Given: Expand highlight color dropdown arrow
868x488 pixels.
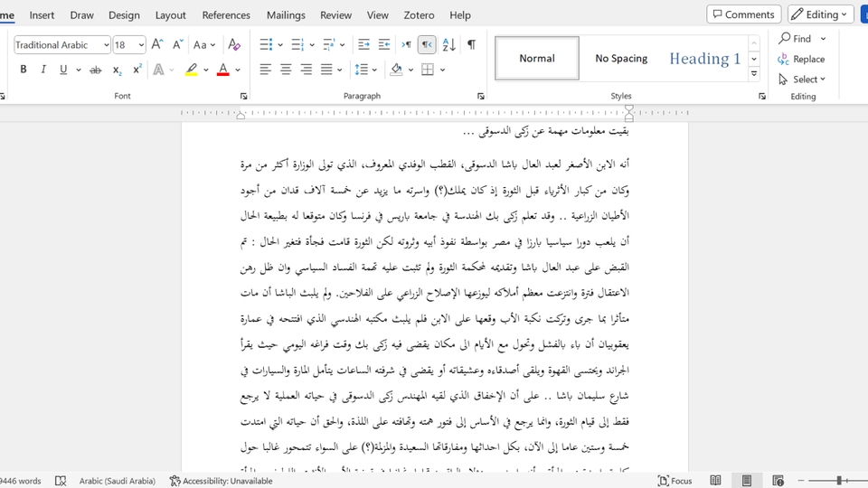Looking at the screenshot, I should (x=206, y=70).
